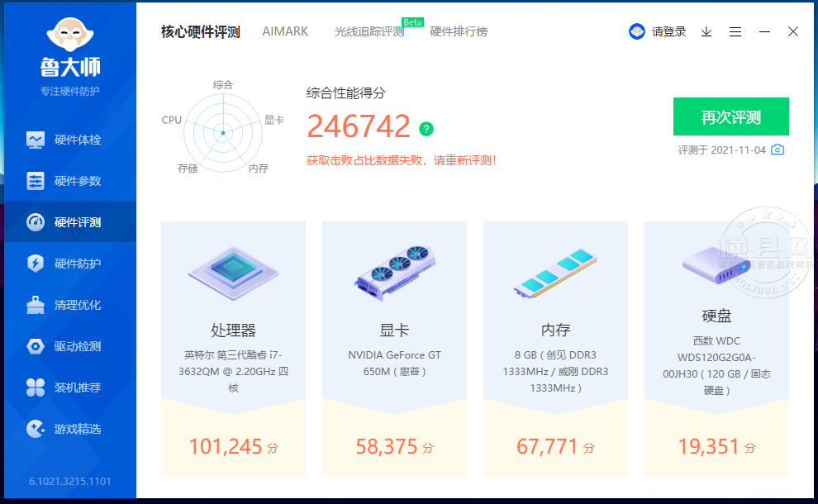The image size is (818, 504).
Task: Click the i7-3632QM processor description
Action: point(233,372)
